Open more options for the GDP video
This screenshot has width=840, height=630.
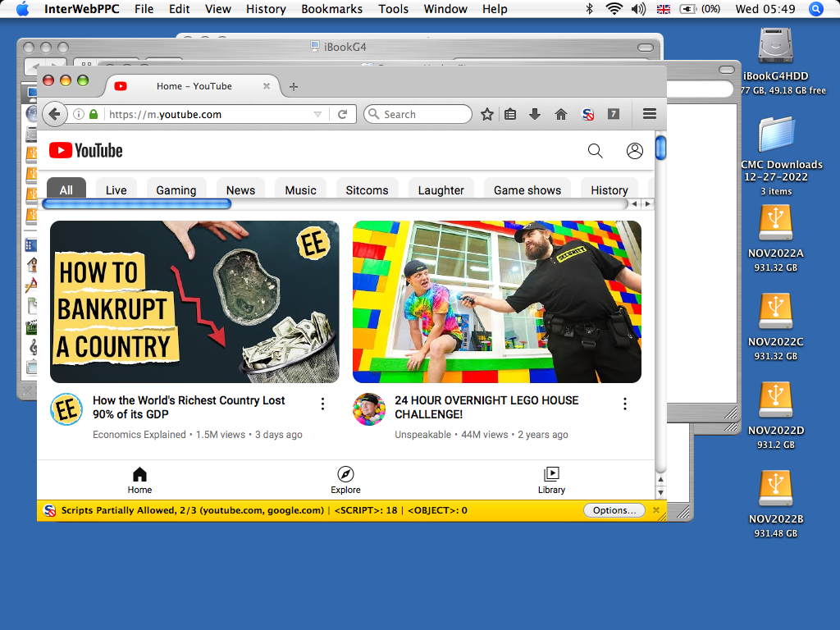click(322, 404)
